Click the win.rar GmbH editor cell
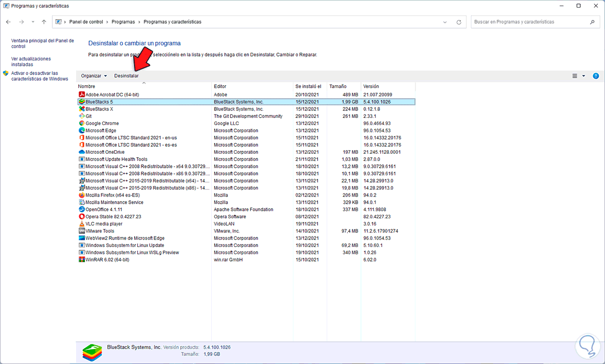The image size is (605, 364). [x=228, y=260]
